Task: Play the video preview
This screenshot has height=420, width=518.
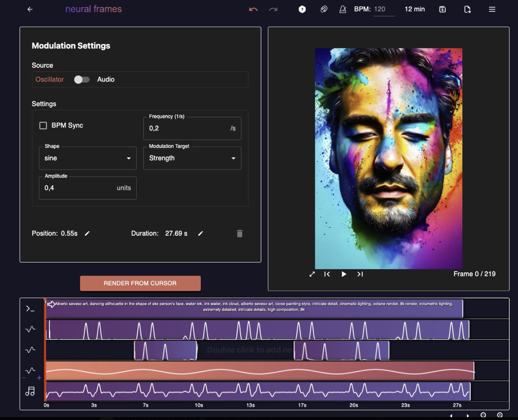Action: pyautogui.click(x=344, y=274)
